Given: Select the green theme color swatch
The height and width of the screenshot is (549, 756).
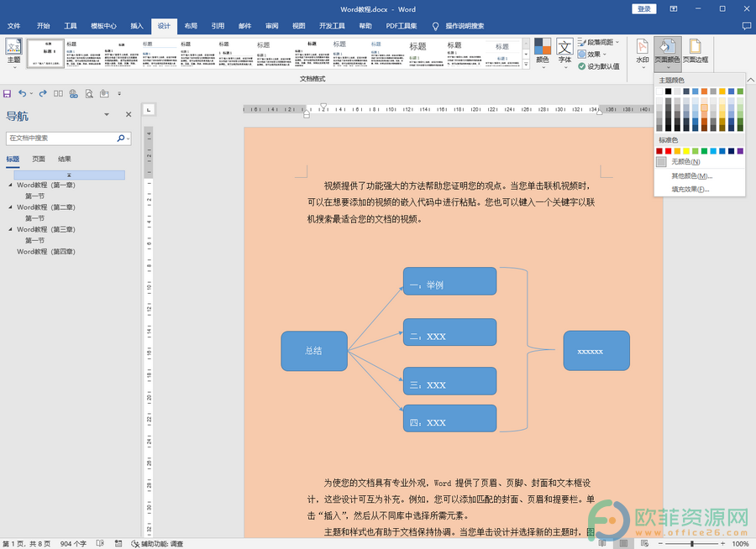Looking at the screenshot, I should pyautogui.click(x=740, y=91).
